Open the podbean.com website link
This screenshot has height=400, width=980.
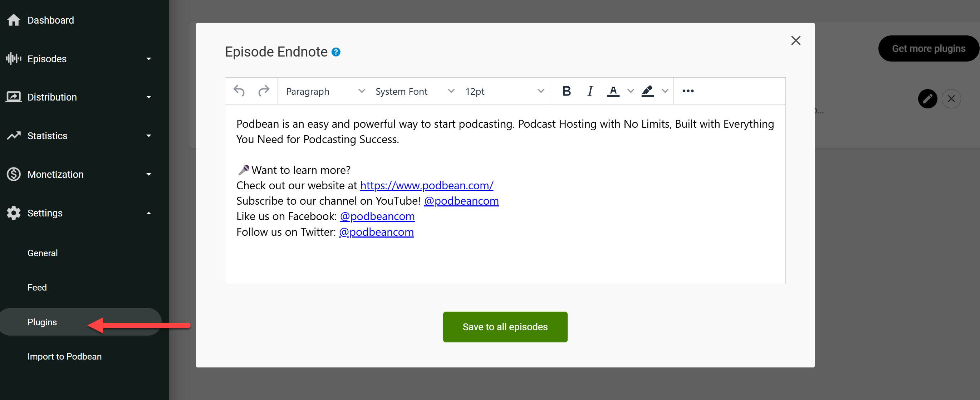pos(426,185)
